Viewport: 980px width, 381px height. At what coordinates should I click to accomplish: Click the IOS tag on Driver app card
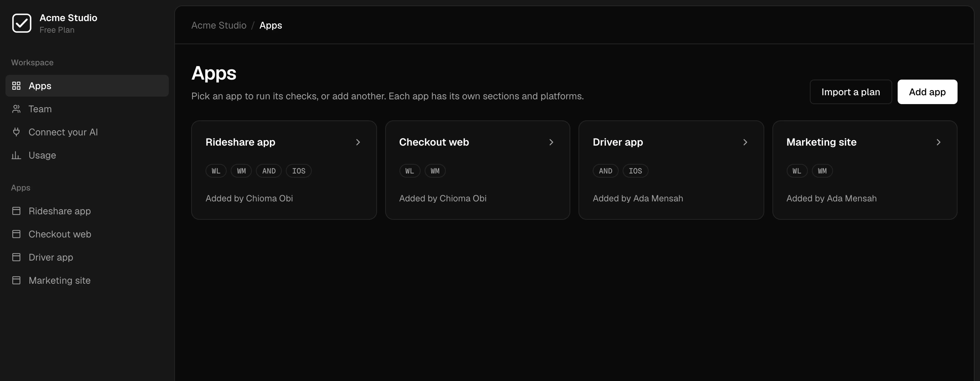pyautogui.click(x=635, y=171)
